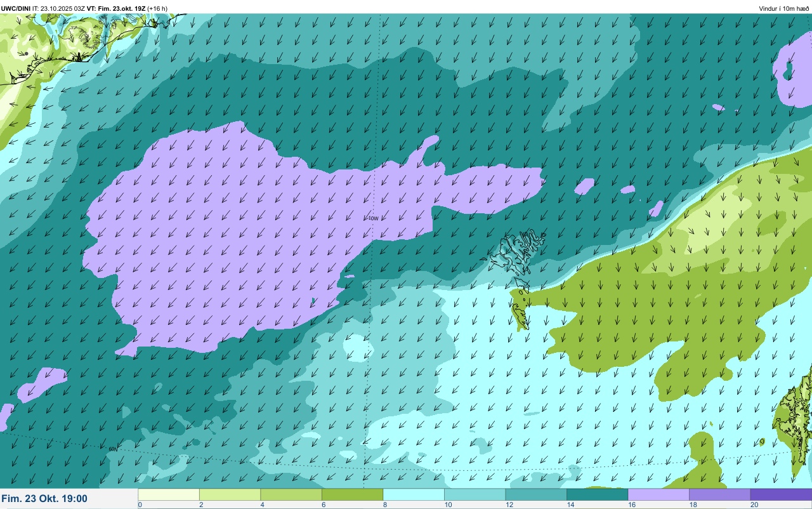The image size is (812, 509).
Task: Click the light purple 16–18 legend swatch
Action: (658, 494)
